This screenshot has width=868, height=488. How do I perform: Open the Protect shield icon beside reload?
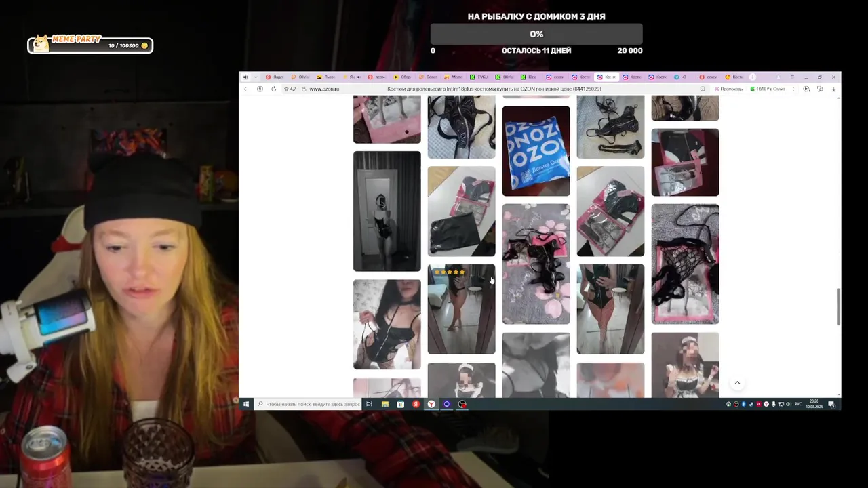tap(260, 89)
